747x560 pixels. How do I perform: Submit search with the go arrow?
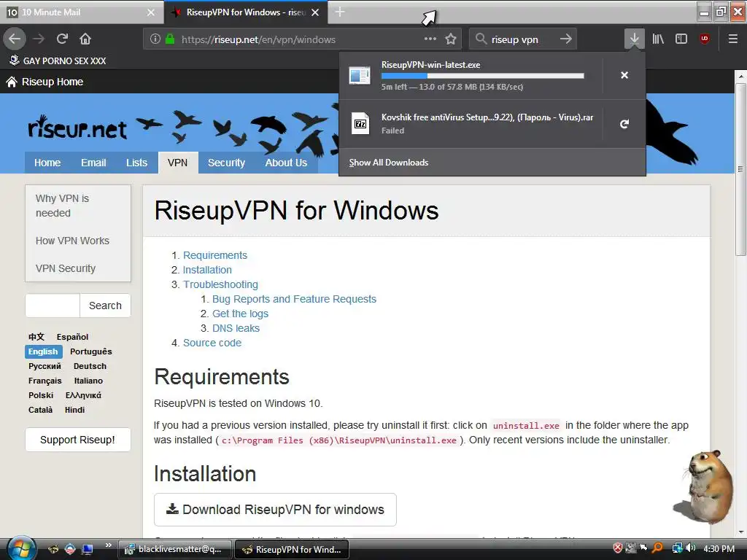565,39
